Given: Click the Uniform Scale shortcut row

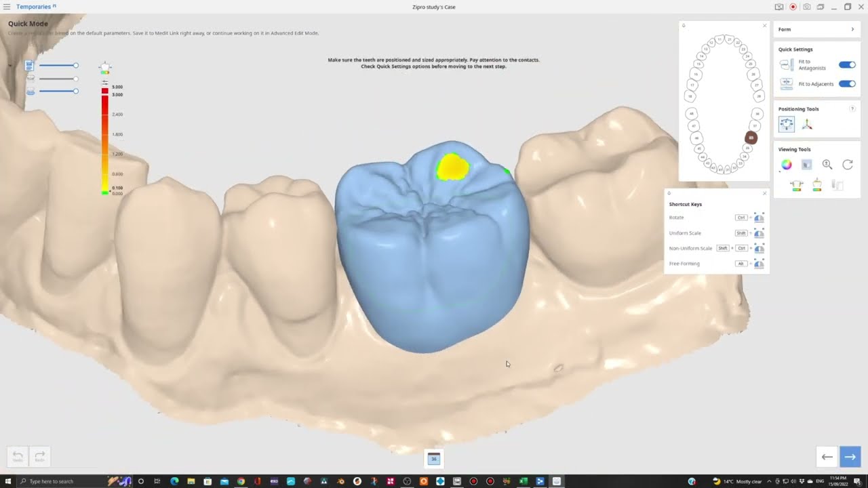Looking at the screenshot, I should click(x=716, y=233).
